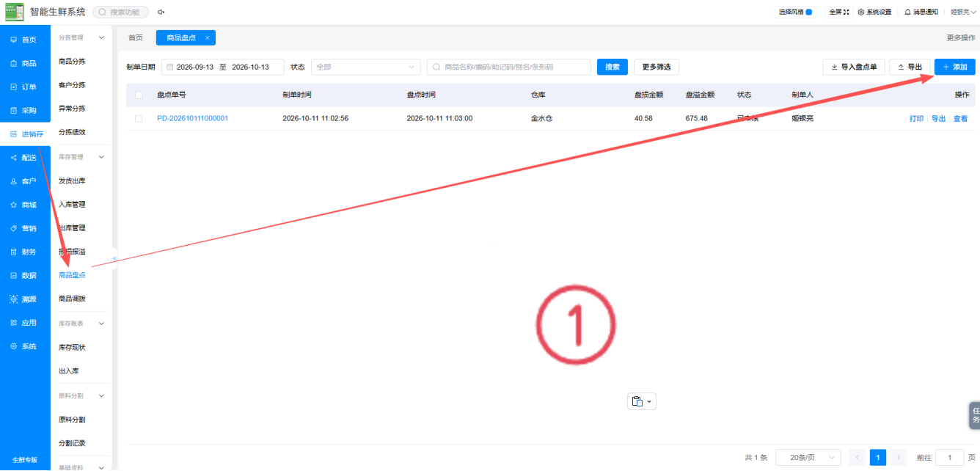Open 库存现状 in the submenu
The image size is (980, 471).
point(72,348)
